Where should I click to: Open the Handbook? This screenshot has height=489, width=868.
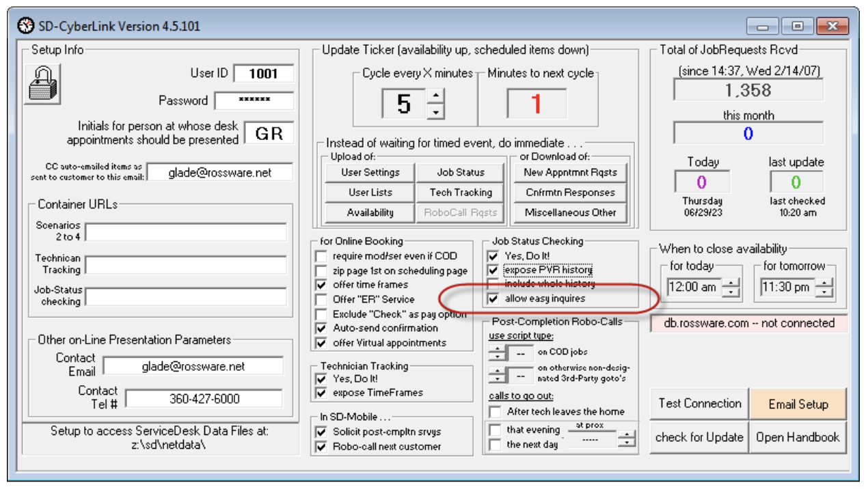tap(798, 437)
